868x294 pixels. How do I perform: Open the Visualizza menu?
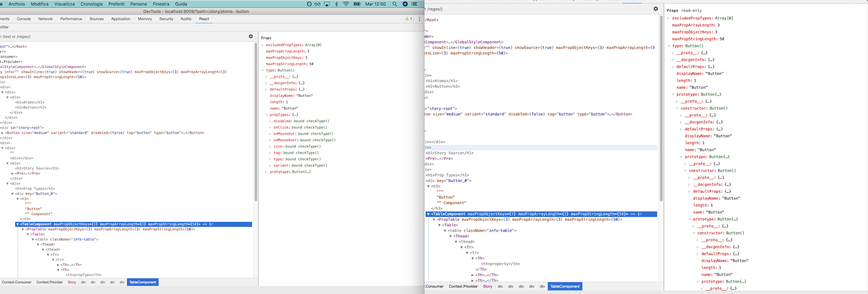65,4
